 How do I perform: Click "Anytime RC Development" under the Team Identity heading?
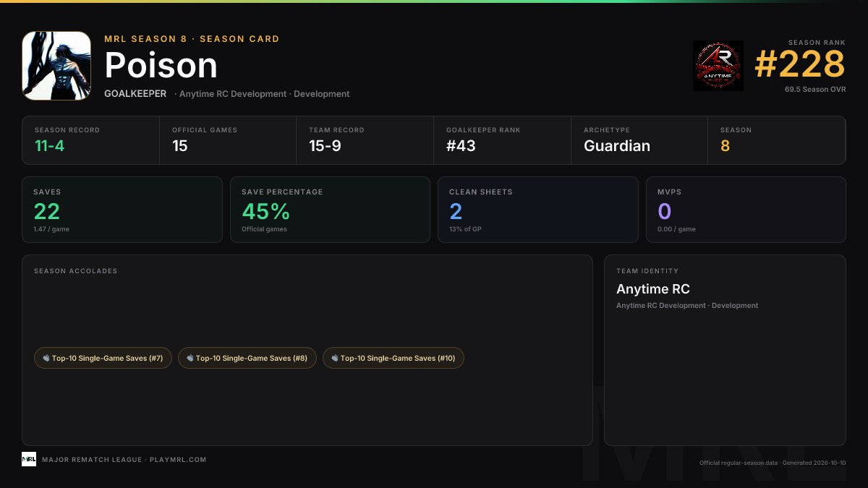pyautogui.click(x=661, y=306)
